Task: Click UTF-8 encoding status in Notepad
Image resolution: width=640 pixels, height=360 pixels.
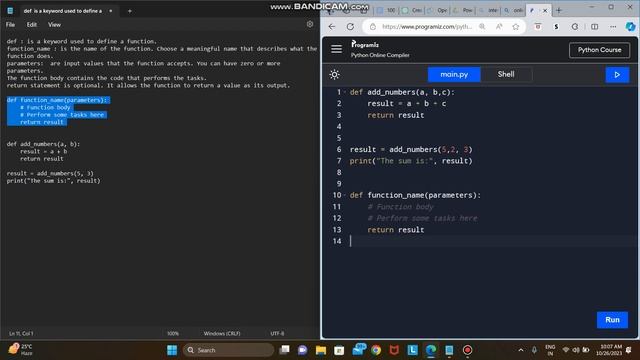Action: [x=277, y=333]
